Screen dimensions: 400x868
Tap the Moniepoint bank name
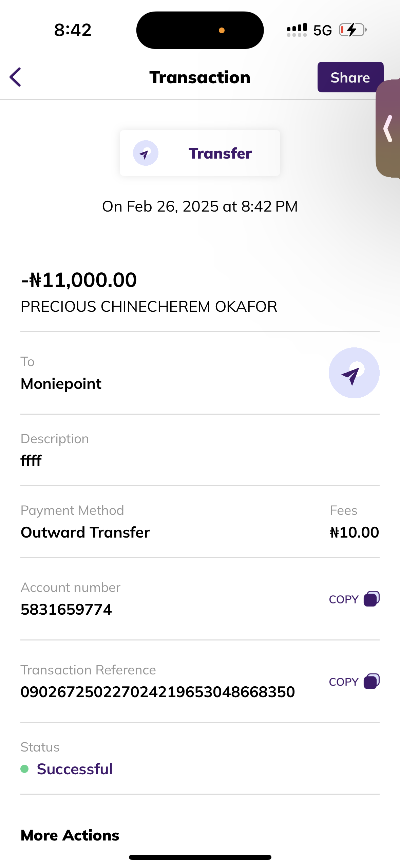point(61,384)
